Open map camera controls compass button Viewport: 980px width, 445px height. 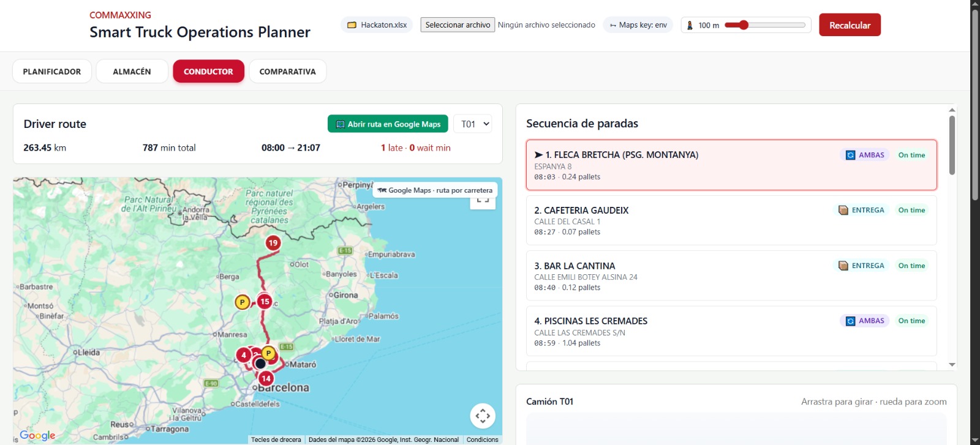click(x=483, y=416)
